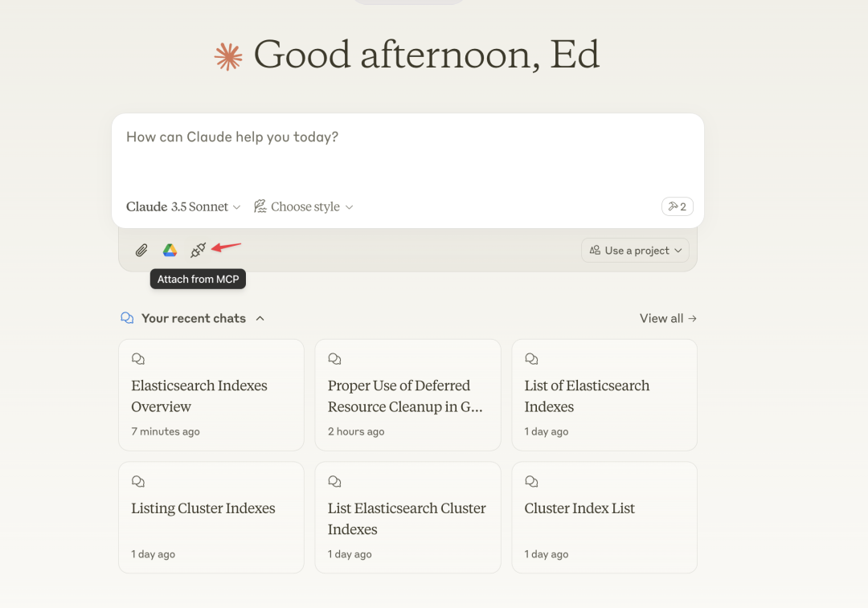This screenshot has width=868, height=608.
Task: Open Proper Use of Deferred Resource Cleanup chat
Action: (407, 396)
